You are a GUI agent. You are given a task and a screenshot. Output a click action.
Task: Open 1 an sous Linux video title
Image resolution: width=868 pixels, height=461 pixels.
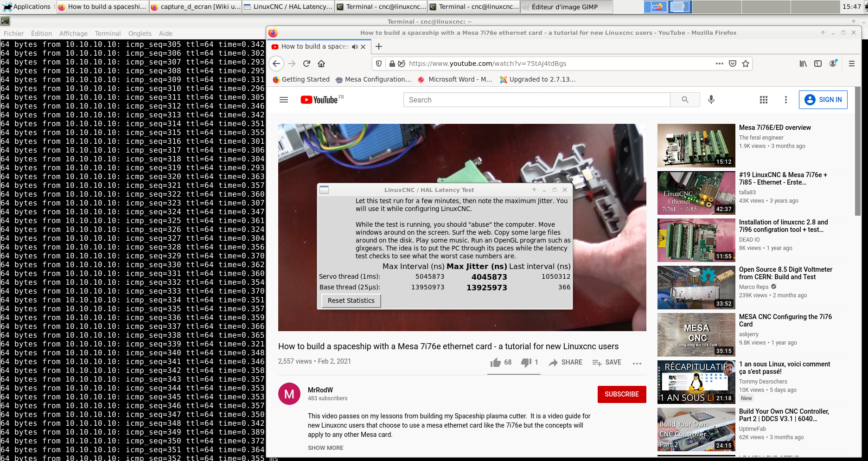pos(785,368)
